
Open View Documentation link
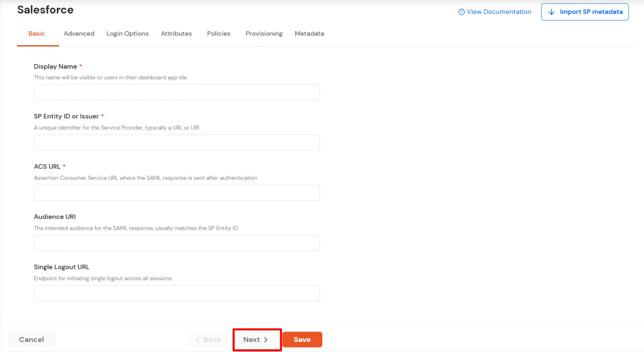(x=499, y=12)
